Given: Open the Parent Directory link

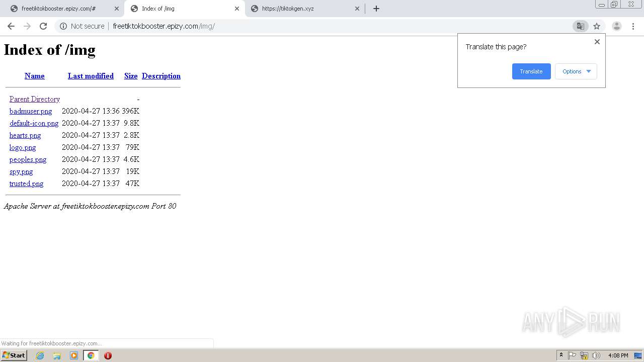Looking at the screenshot, I should (35, 99).
